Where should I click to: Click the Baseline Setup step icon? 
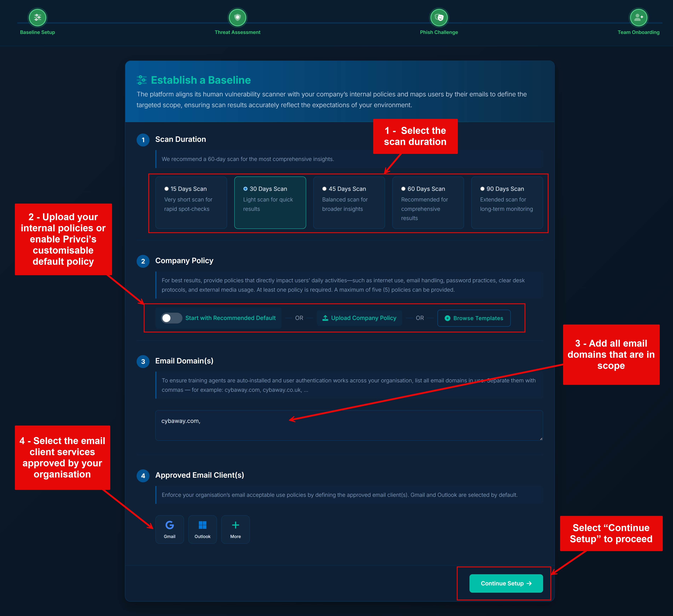37,17
